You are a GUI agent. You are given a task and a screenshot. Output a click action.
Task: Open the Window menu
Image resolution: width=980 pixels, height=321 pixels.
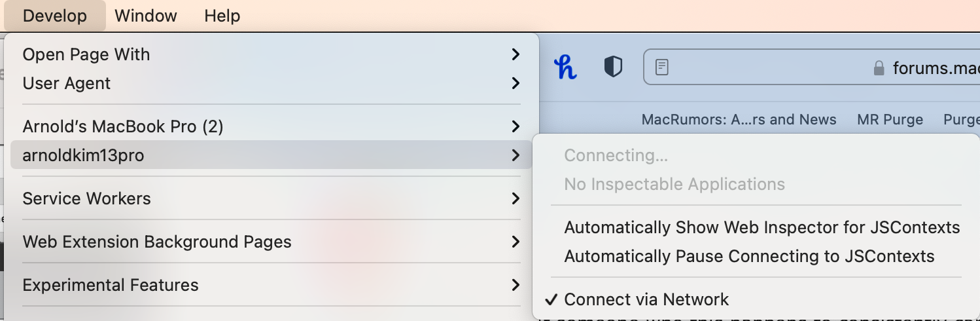point(147,16)
